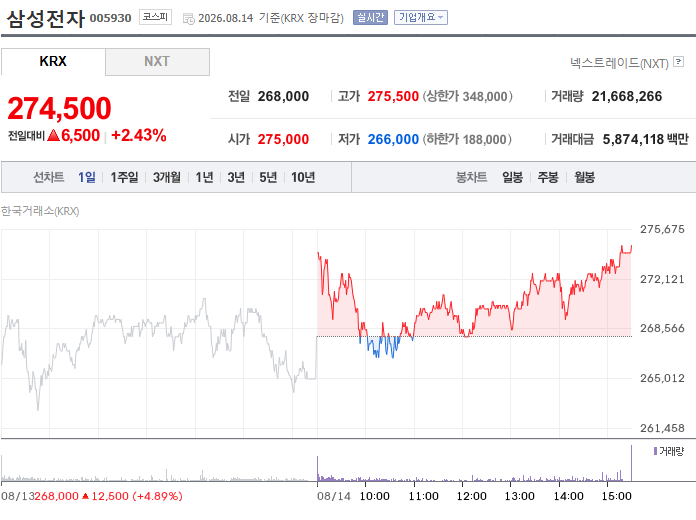This screenshot has width=696, height=520.
Task: Click the 275,675 y-axis label
Action: pyautogui.click(x=662, y=229)
